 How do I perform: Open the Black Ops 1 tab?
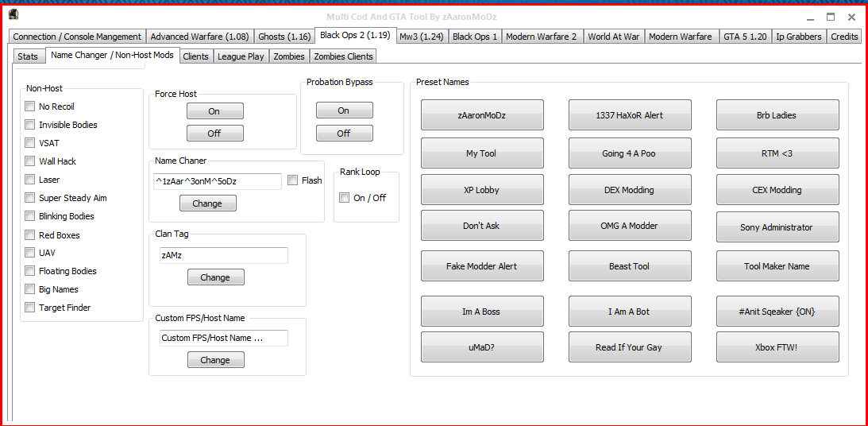point(475,37)
